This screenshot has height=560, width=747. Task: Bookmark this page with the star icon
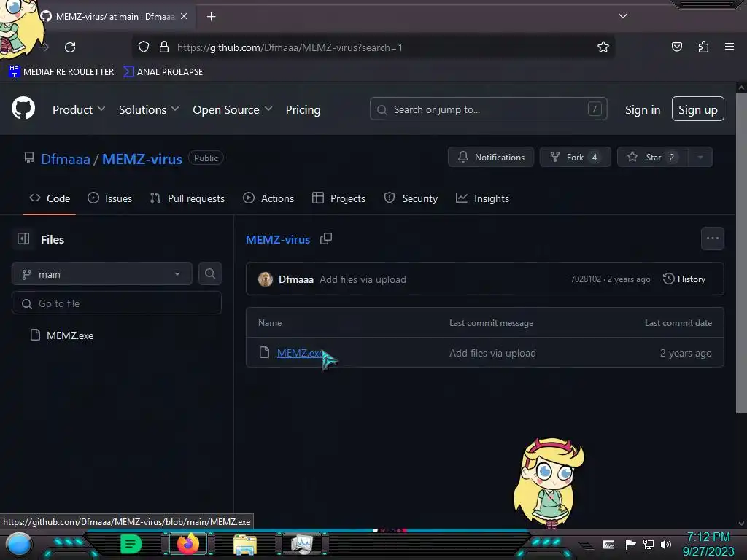click(x=603, y=47)
